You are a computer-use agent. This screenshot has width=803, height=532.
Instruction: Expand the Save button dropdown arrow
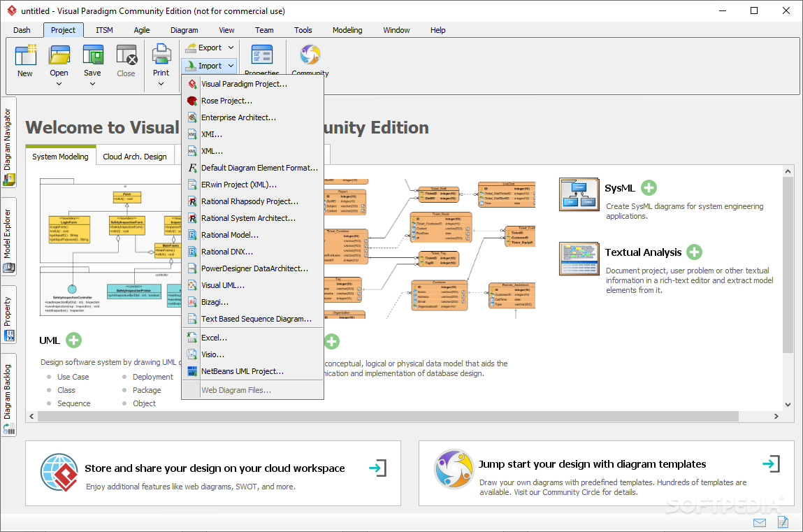(x=93, y=84)
